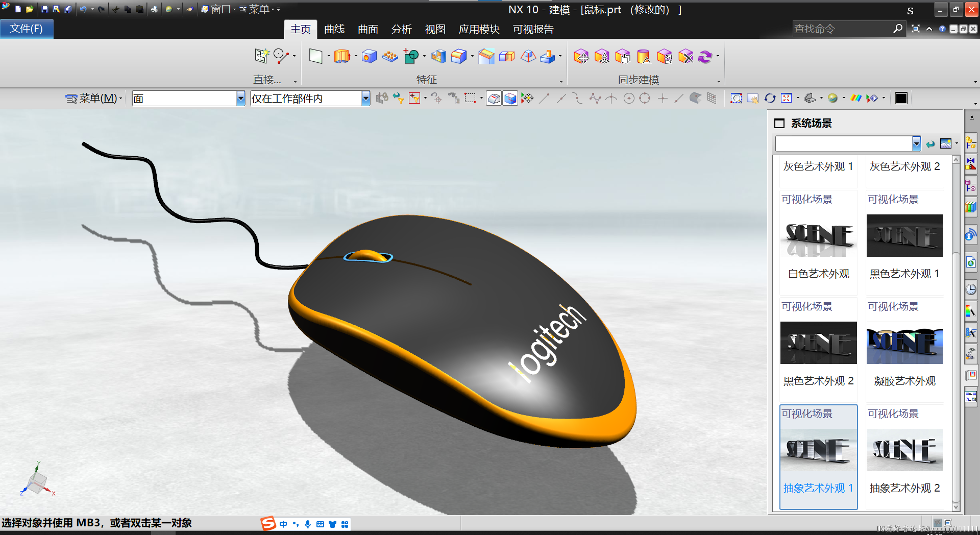Click the Save icon in quick access toolbar
The image size is (980, 535).
tap(44, 9)
